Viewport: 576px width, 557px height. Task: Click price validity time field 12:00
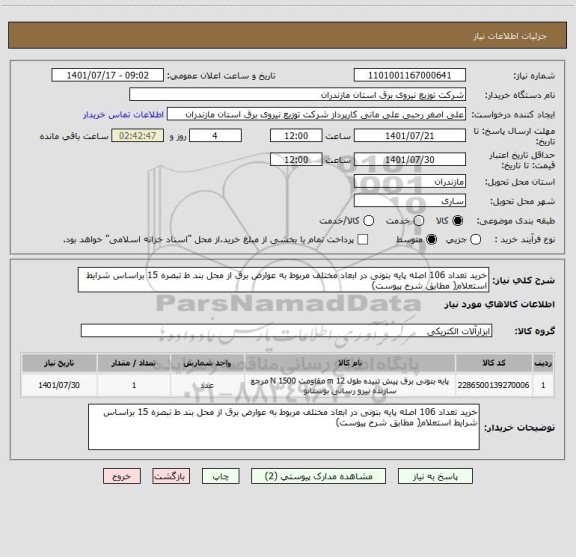[x=296, y=159]
